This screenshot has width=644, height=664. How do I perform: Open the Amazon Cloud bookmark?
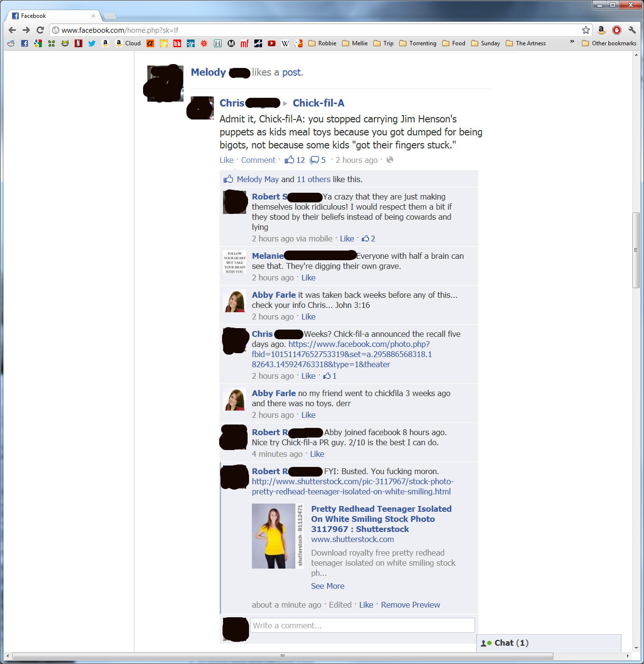128,43
